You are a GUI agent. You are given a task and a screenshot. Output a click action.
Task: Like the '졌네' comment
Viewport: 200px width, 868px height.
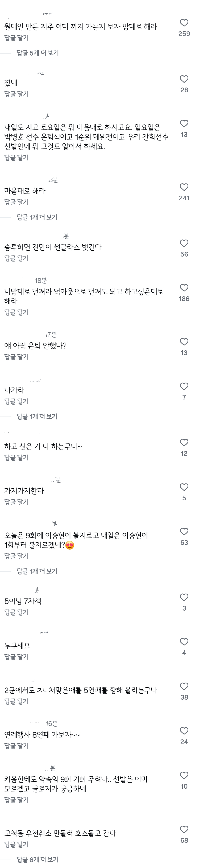pos(184,79)
